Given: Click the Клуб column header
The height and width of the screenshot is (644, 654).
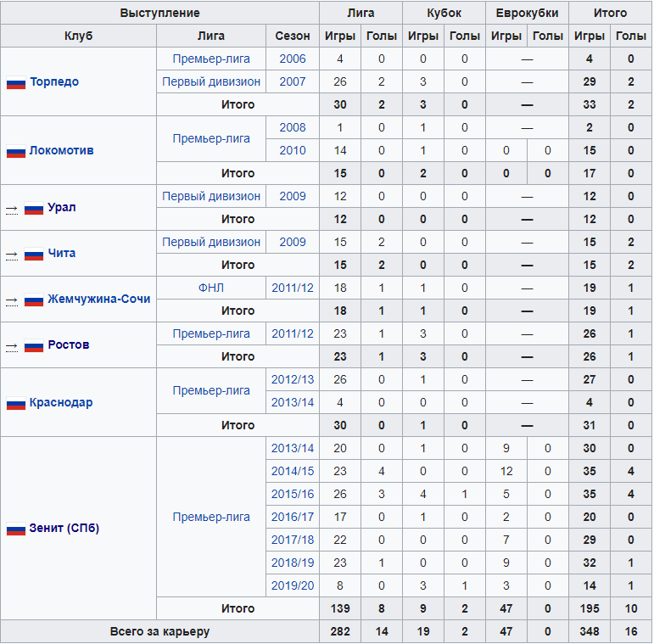Looking at the screenshot, I should pos(78,36).
